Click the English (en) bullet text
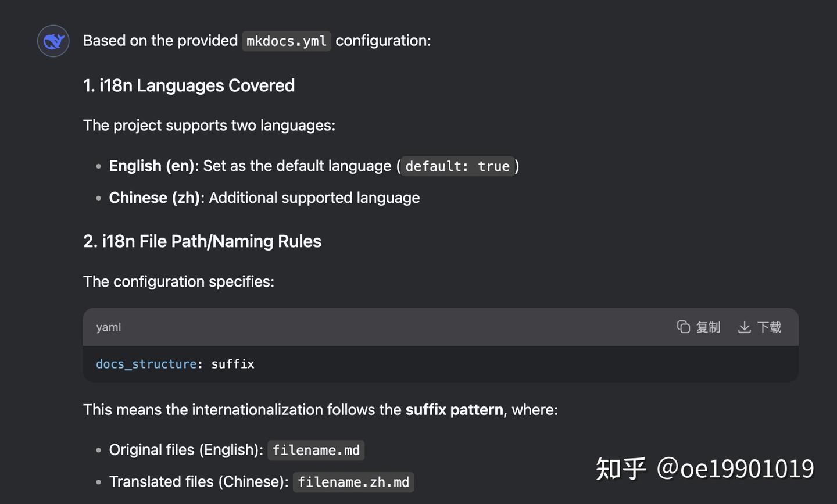 pyautogui.click(x=152, y=166)
